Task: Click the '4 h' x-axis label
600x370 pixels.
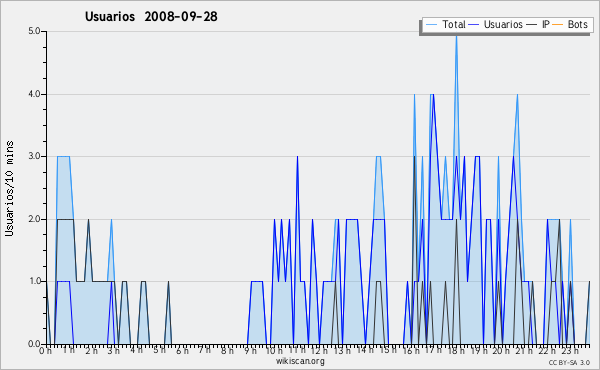Action: 137,350
